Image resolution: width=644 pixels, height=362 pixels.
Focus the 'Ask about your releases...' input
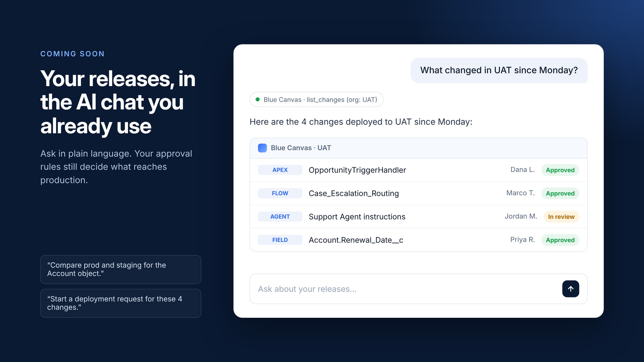pos(418,289)
